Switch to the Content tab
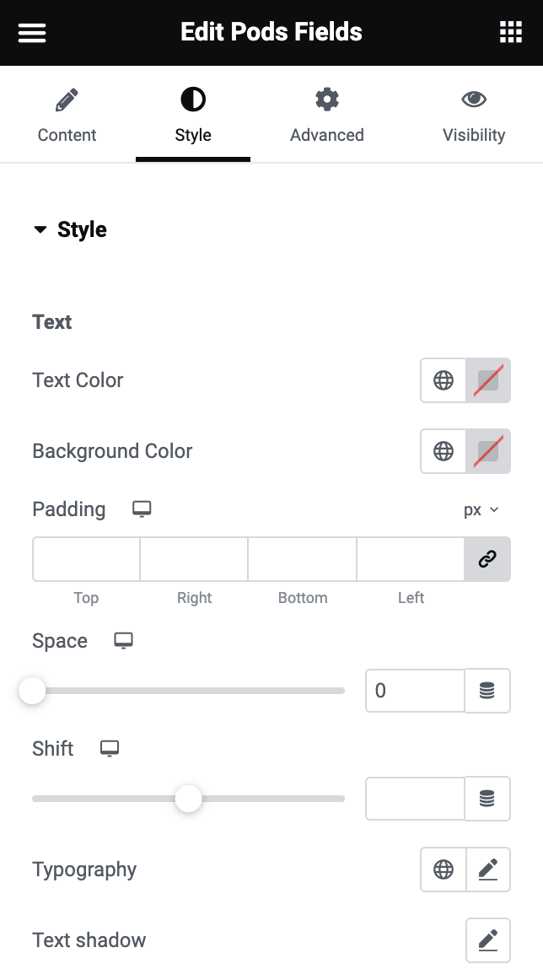Image resolution: width=543 pixels, height=980 pixels. pos(67,116)
